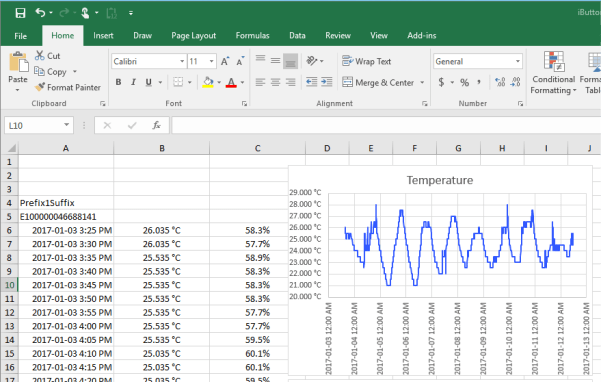Open Font Color palette arrow
Image resolution: width=601 pixels, height=382 pixels.
(242, 82)
